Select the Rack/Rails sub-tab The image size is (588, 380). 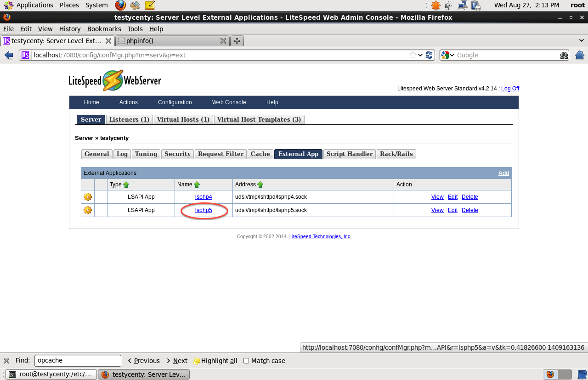[396, 154]
